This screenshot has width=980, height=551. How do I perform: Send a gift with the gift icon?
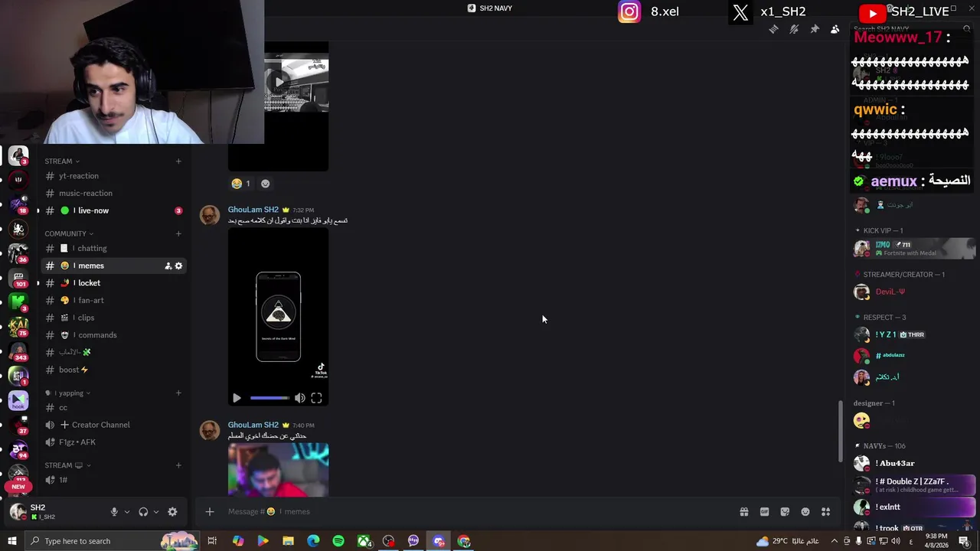tap(744, 512)
